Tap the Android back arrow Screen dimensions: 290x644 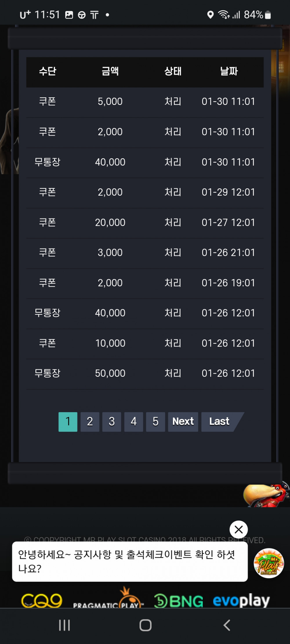(227, 625)
